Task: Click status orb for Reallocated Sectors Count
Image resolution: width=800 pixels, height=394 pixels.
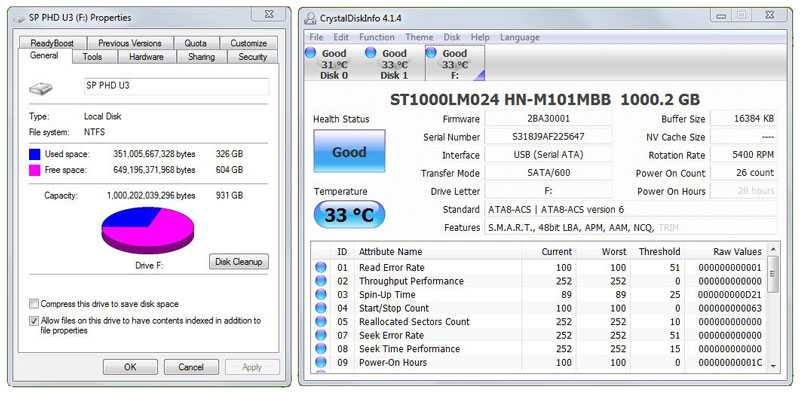Action: (x=321, y=322)
